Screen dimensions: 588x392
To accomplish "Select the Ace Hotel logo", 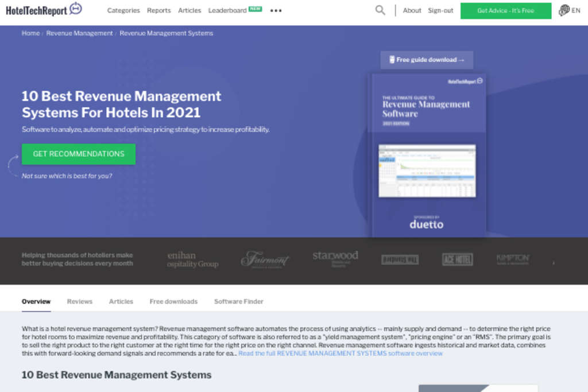I will (457, 259).
